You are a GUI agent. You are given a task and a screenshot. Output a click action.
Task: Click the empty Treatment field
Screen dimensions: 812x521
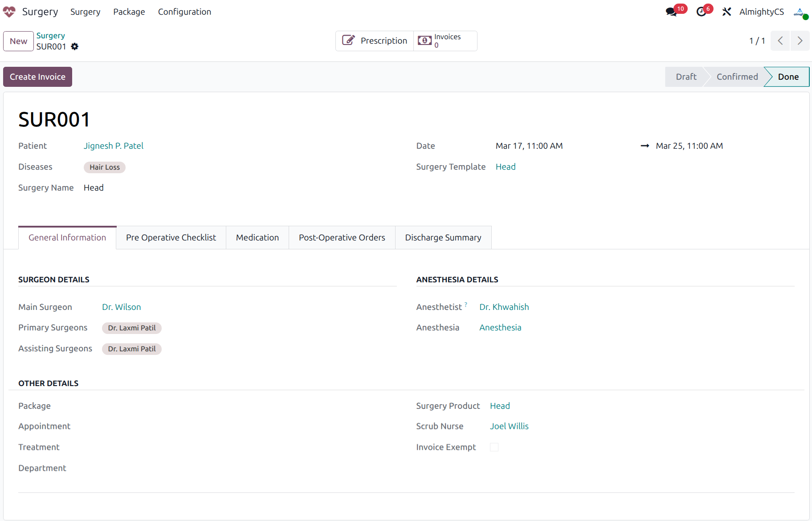click(240, 447)
